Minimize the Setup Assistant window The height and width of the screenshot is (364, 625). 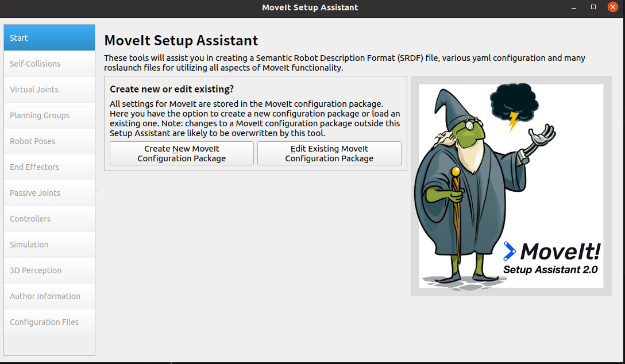pyautogui.click(x=573, y=7)
